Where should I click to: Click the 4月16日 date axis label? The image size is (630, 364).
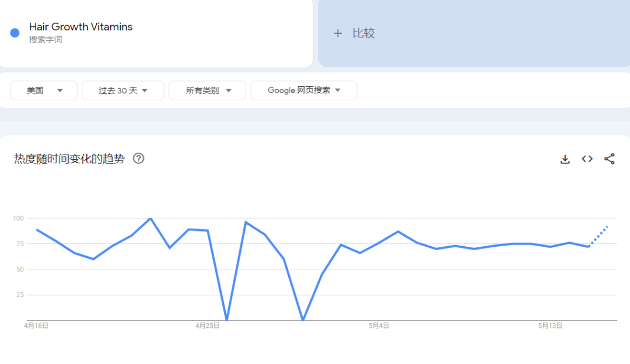click(x=36, y=326)
